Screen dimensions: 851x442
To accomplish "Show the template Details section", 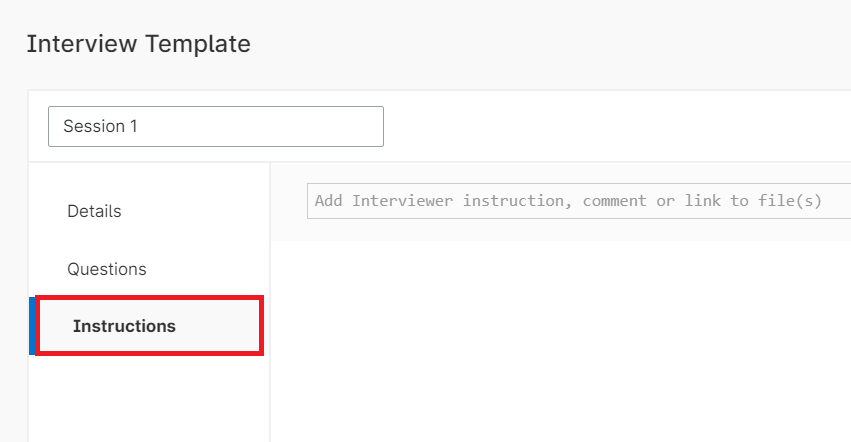I will (94, 211).
